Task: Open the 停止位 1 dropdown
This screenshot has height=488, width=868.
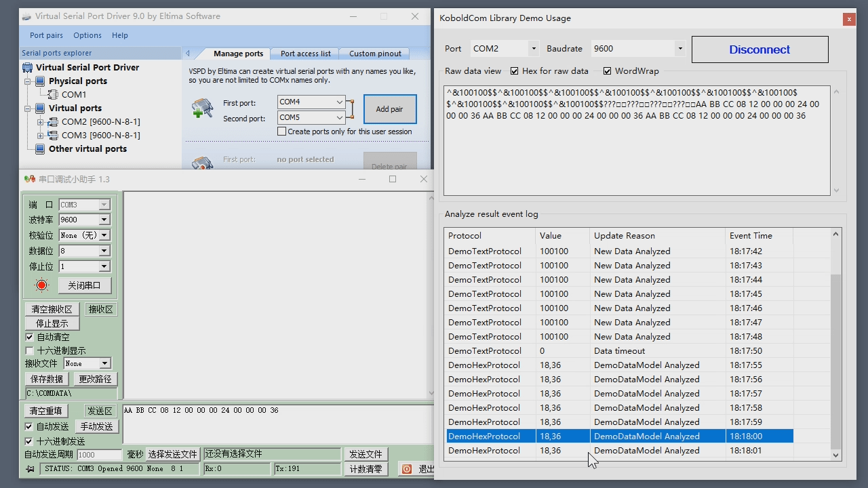Action: coord(104,266)
